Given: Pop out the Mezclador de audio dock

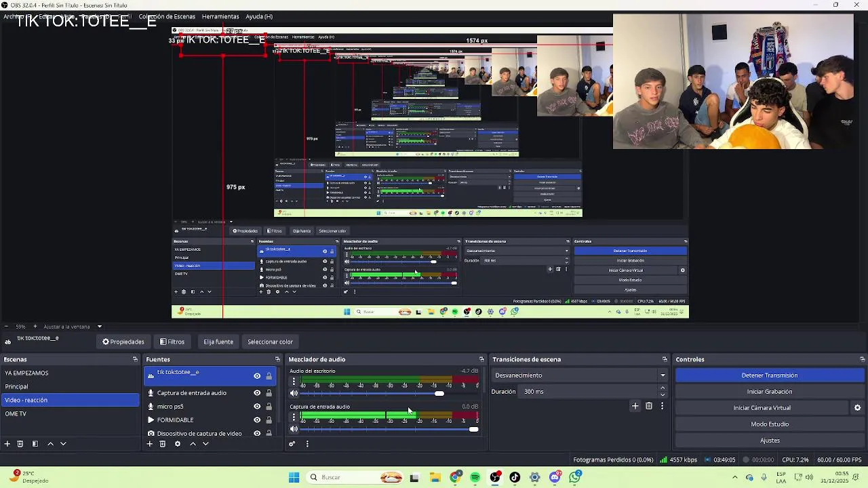Looking at the screenshot, I should pos(481,359).
